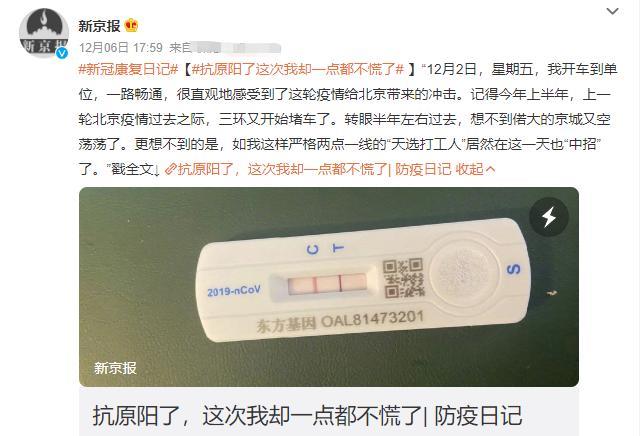Click the blue verified badge on avatar
The width and height of the screenshot is (640, 436).
point(62,53)
